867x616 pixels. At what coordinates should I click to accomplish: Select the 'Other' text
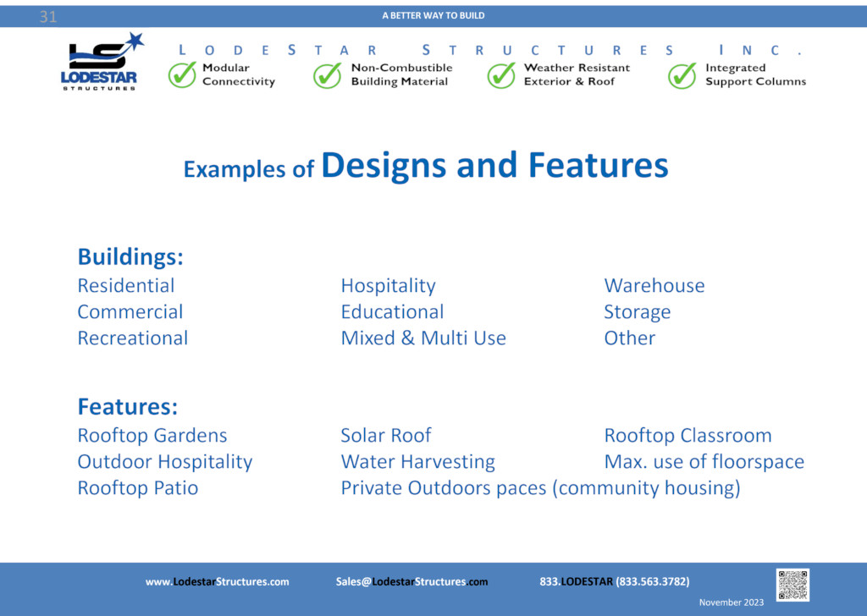coord(629,338)
